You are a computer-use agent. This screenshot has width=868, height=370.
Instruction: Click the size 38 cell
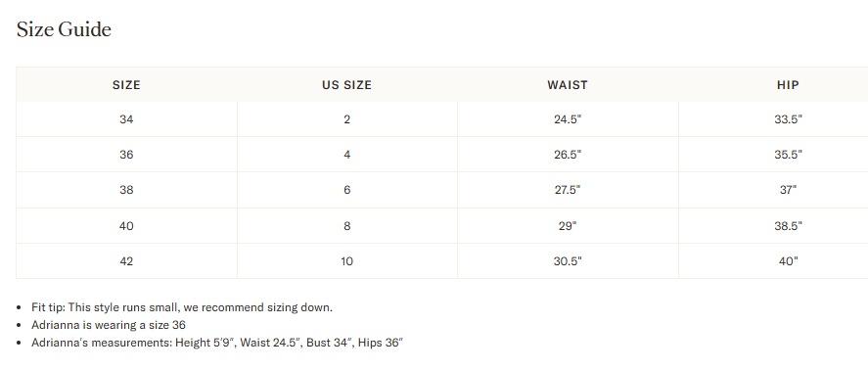[126, 190]
